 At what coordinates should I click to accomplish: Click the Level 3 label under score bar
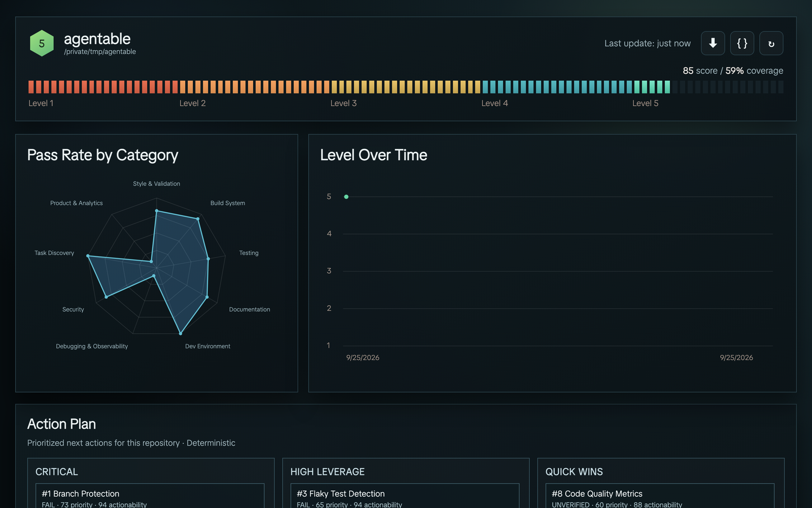344,103
